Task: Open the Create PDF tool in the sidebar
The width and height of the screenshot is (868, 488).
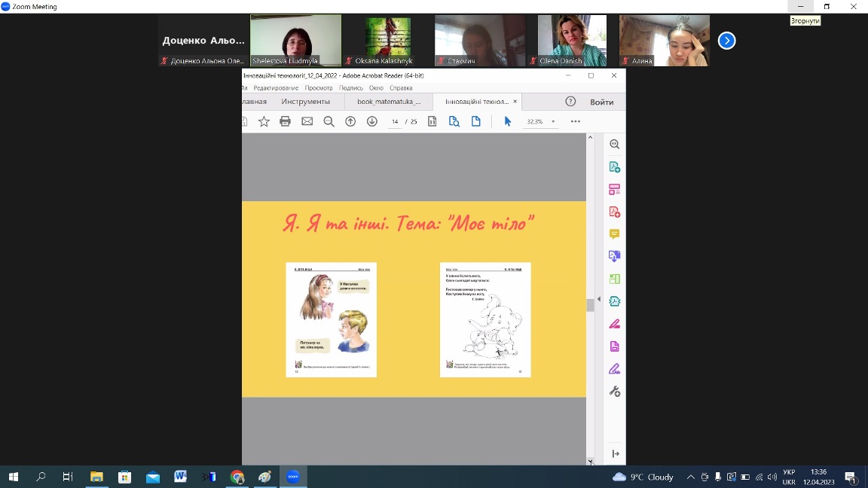Action: pos(614,212)
